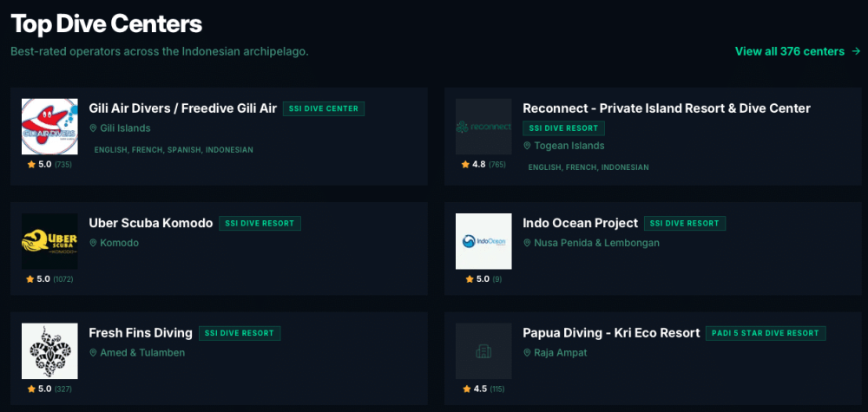Click location pin beside Nusa Penida & Lembongan
This screenshot has width=868, height=412.
point(527,243)
